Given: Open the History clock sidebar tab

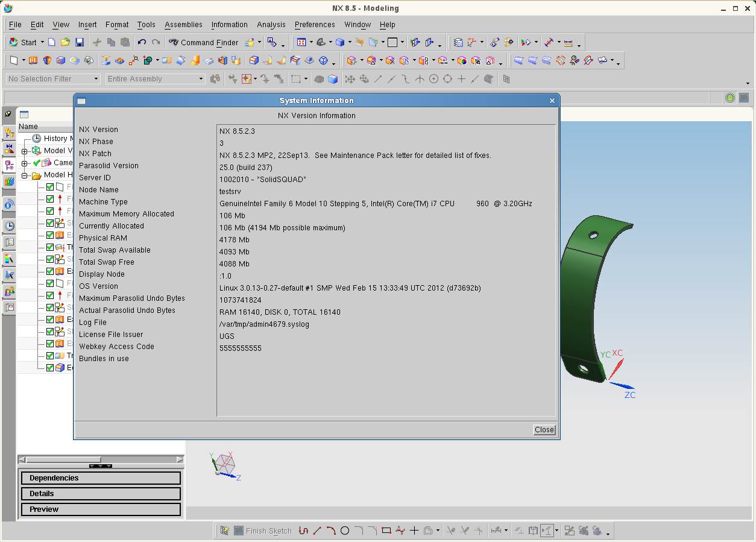Looking at the screenshot, I should (9, 226).
